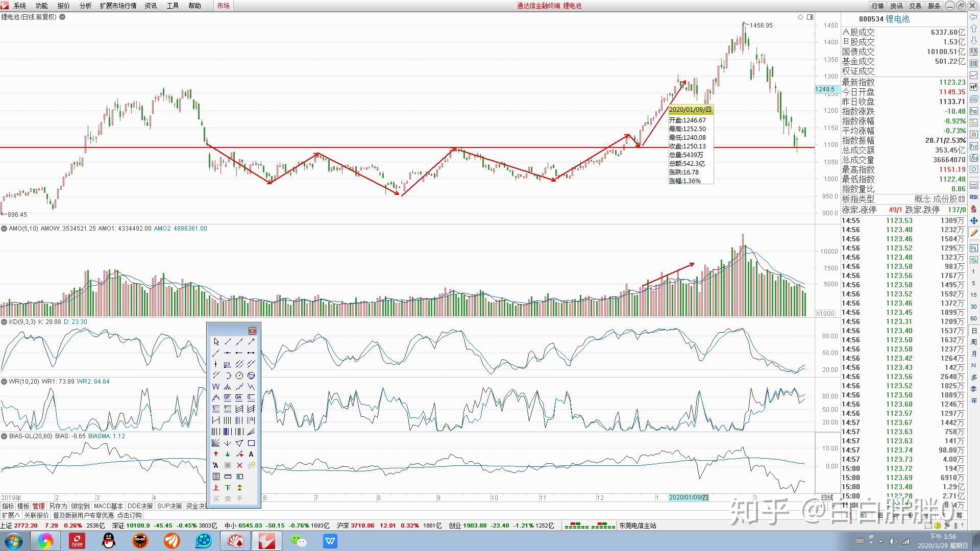
Task: Switch to the MACD基本 tab
Action: coord(108,506)
